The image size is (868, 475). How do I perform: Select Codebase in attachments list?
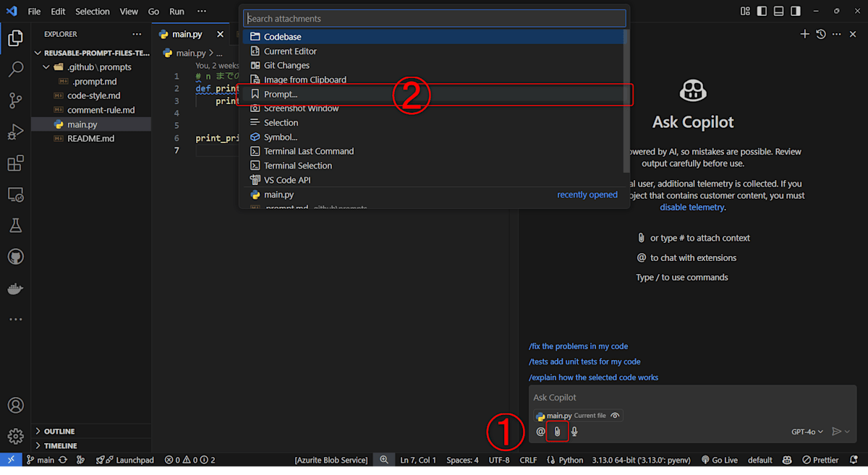pos(434,37)
